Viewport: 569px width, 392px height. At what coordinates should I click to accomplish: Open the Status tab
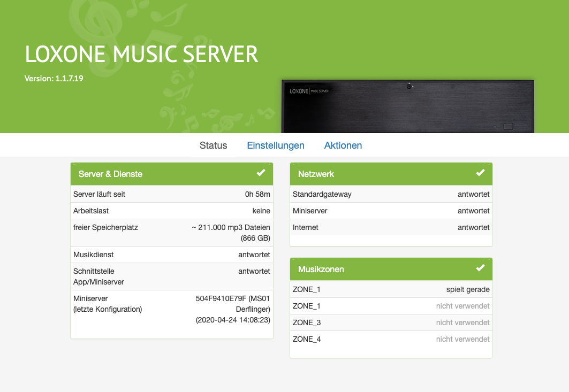coord(213,145)
